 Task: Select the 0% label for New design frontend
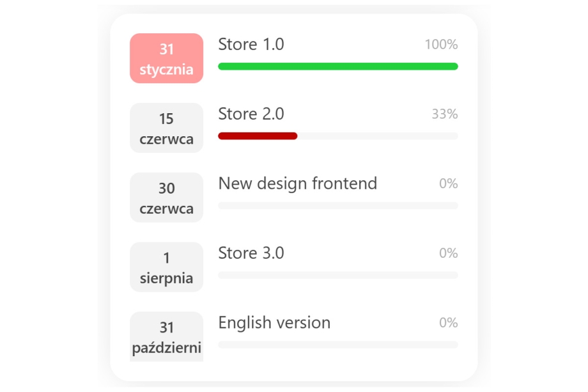tap(449, 184)
